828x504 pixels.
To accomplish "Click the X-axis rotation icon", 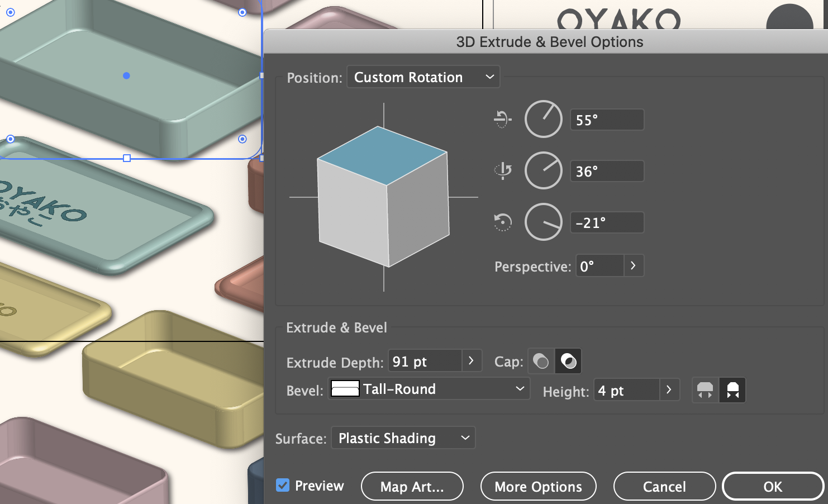I will pos(502,119).
